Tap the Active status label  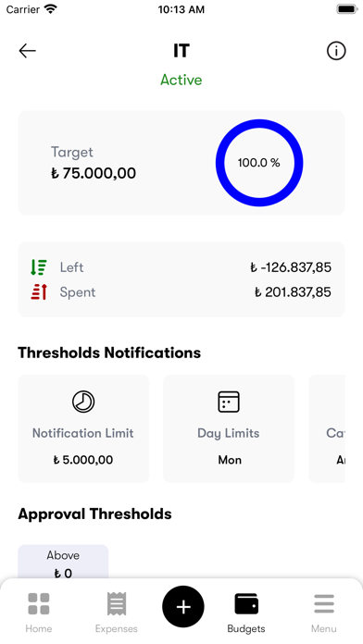[x=181, y=80]
